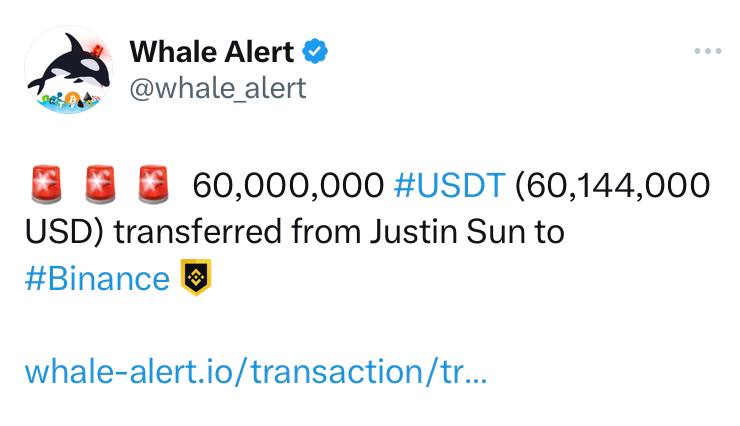Click the "USD)" text starting line two
Viewport: 740px width, 426px height.
click(x=64, y=232)
